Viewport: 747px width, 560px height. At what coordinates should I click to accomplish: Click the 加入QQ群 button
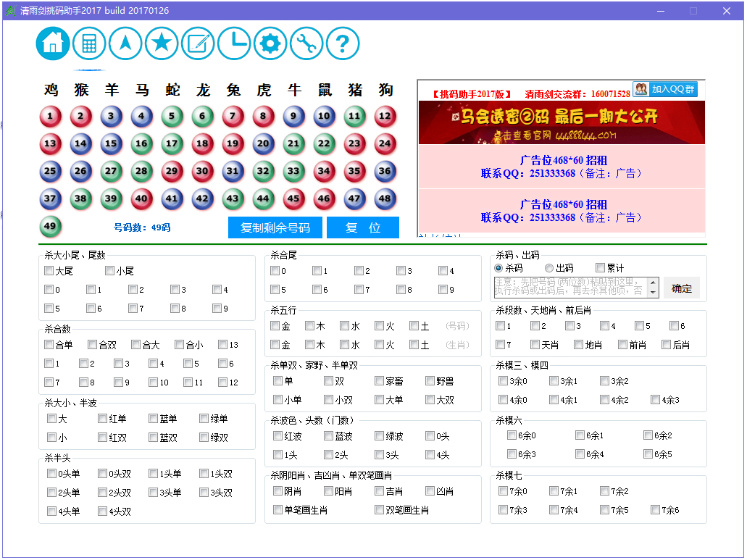tap(666, 89)
